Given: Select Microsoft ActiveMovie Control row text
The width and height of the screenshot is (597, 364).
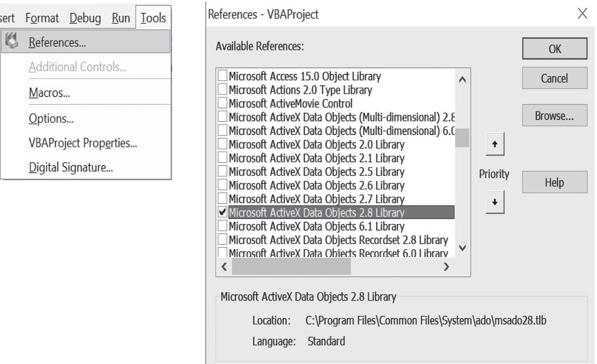Looking at the screenshot, I should pyautogui.click(x=291, y=103).
